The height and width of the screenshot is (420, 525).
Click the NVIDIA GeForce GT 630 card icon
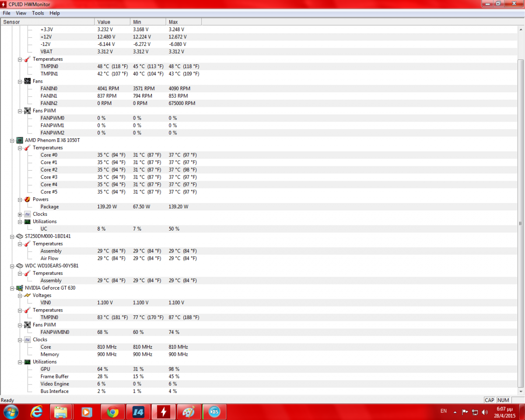click(20, 288)
